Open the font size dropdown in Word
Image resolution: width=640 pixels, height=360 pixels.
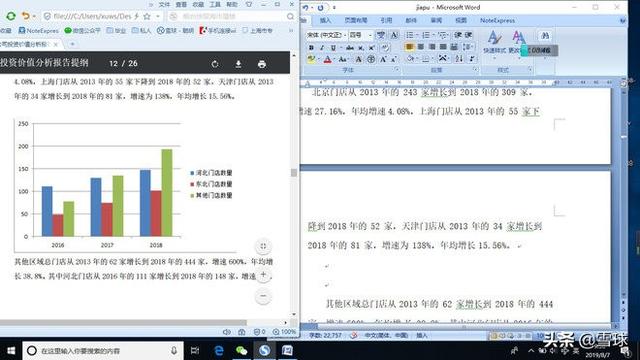[x=370, y=35]
